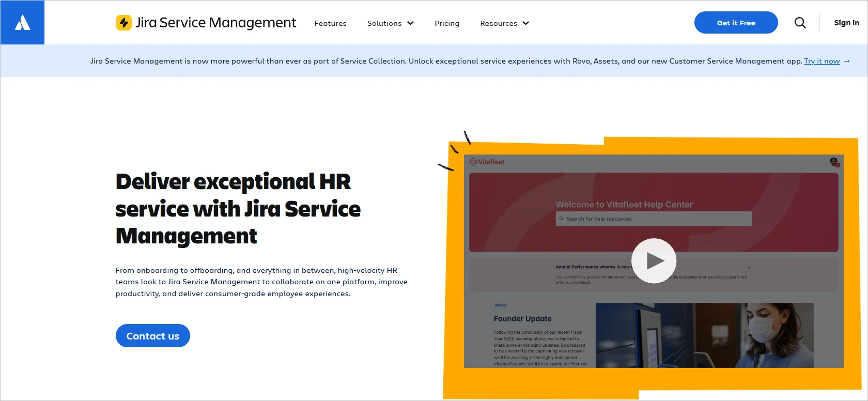The height and width of the screenshot is (401, 868).
Task: Click the arrow after Try it now
Action: coord(847,61)
